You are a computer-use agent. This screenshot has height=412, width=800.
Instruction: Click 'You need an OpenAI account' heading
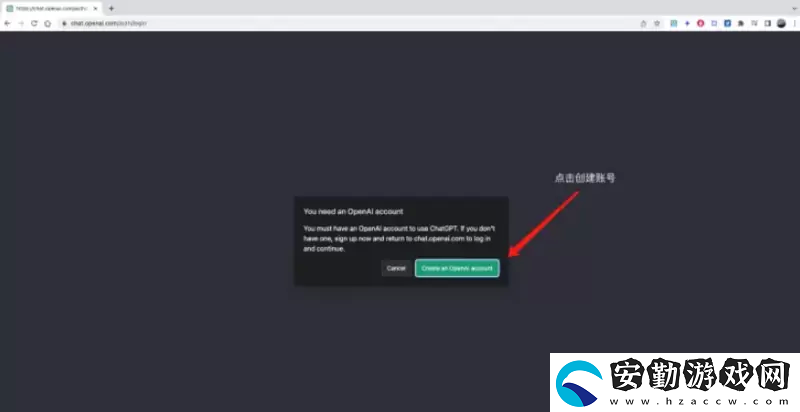click(x=353, y=211)
